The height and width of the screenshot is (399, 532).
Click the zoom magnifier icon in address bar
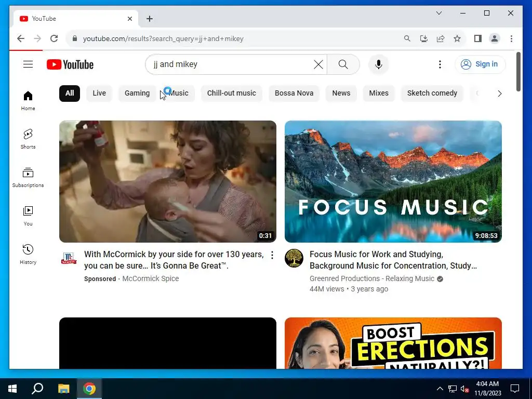point(407,38)
